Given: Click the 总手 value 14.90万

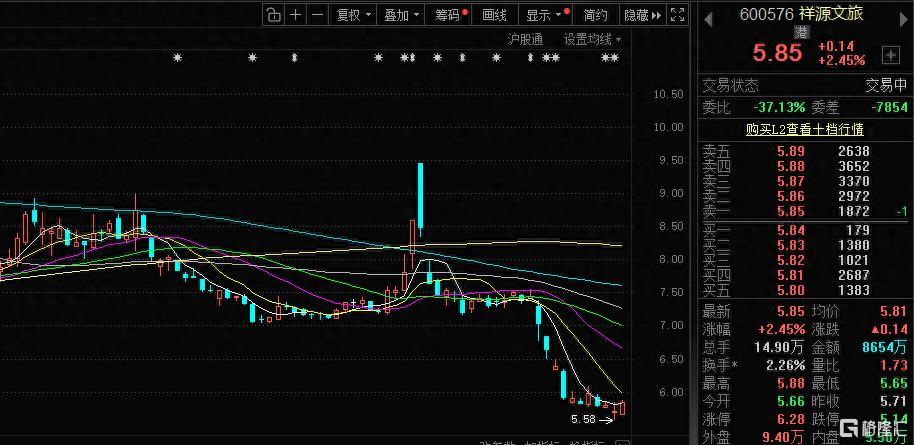Looking at the screenshot, I should pyautogui.click(x=781, y=348).
